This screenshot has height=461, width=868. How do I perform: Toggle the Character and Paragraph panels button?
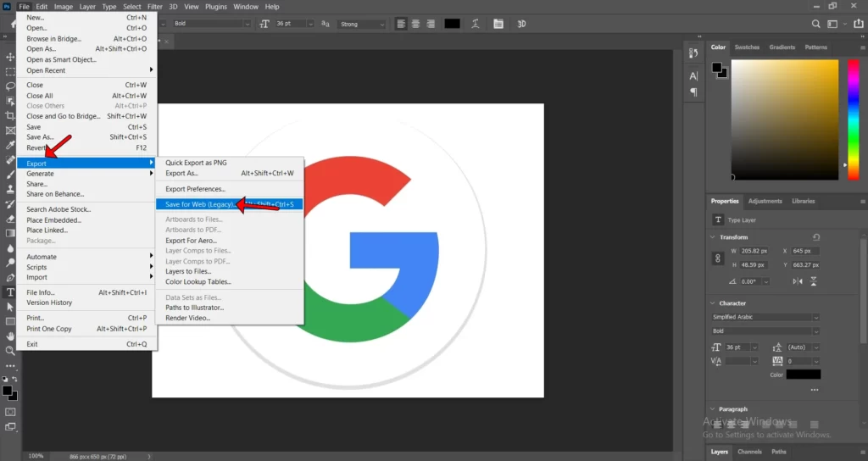tap(498, 24)
